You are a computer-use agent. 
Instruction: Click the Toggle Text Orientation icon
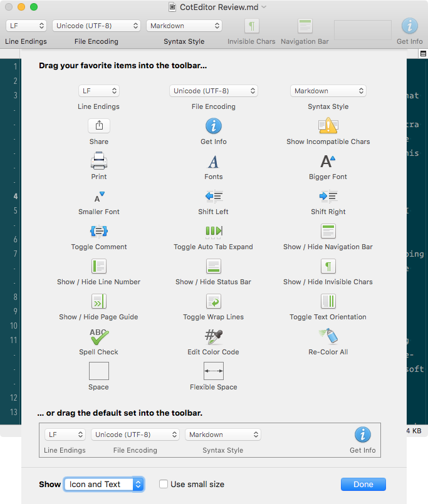(328, 301)
